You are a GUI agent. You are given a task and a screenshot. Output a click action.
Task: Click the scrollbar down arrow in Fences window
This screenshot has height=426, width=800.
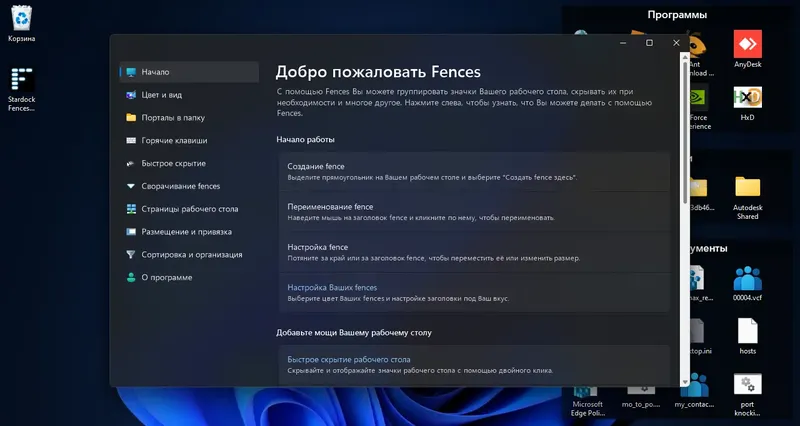click(685, 382)
